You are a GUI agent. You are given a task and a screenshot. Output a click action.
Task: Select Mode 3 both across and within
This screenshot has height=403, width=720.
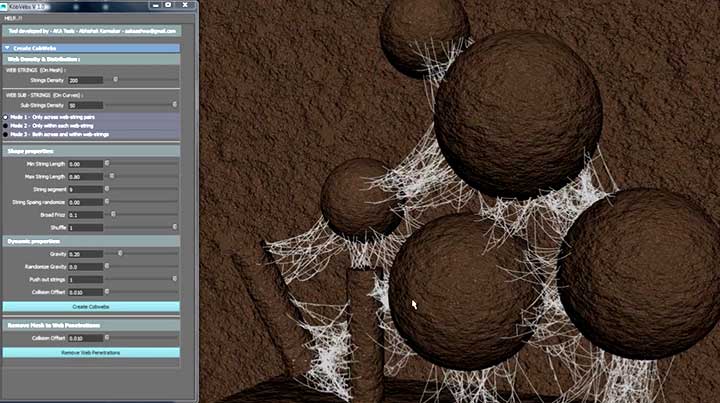click(5, 133)
